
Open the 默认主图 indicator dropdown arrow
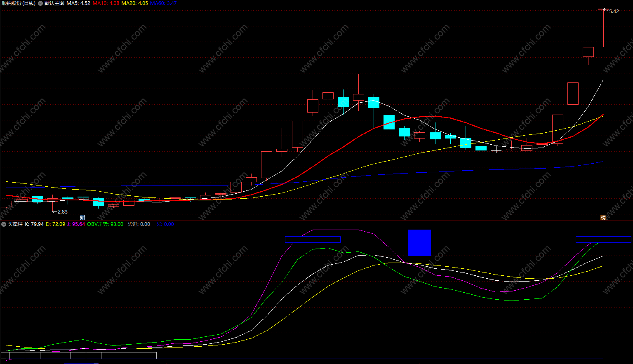[x=40, y=3]
